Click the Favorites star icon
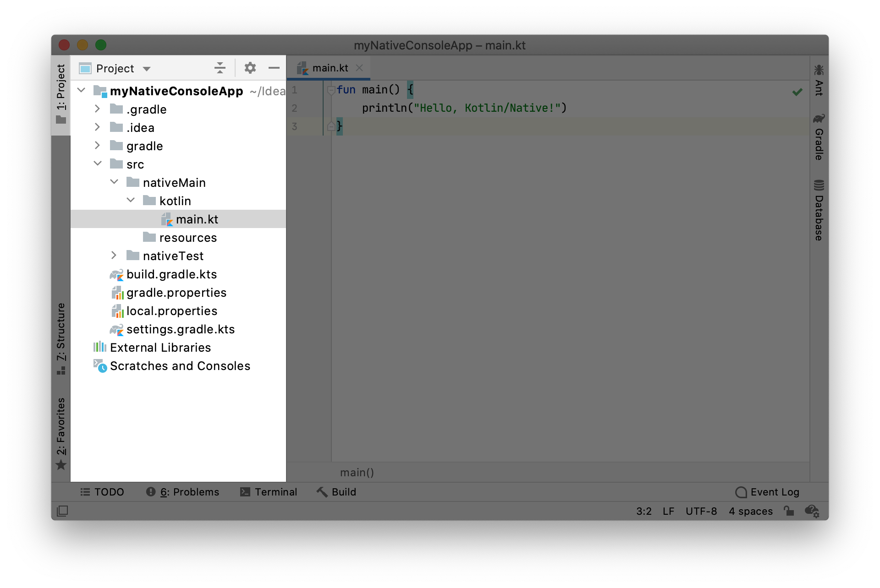 [61, 465]
